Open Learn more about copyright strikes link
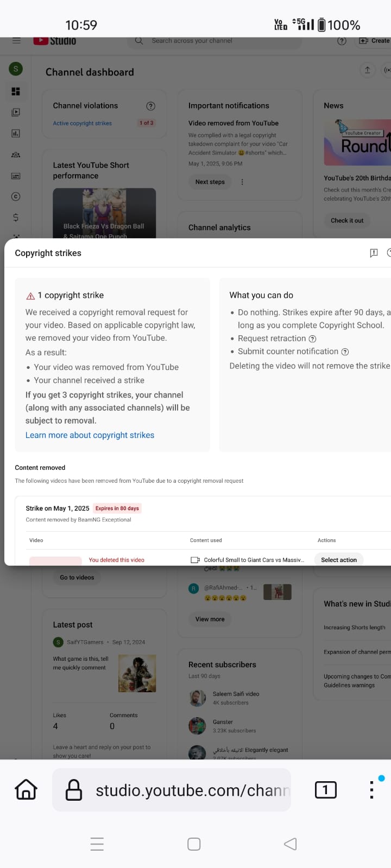 (x=90, y=435)
